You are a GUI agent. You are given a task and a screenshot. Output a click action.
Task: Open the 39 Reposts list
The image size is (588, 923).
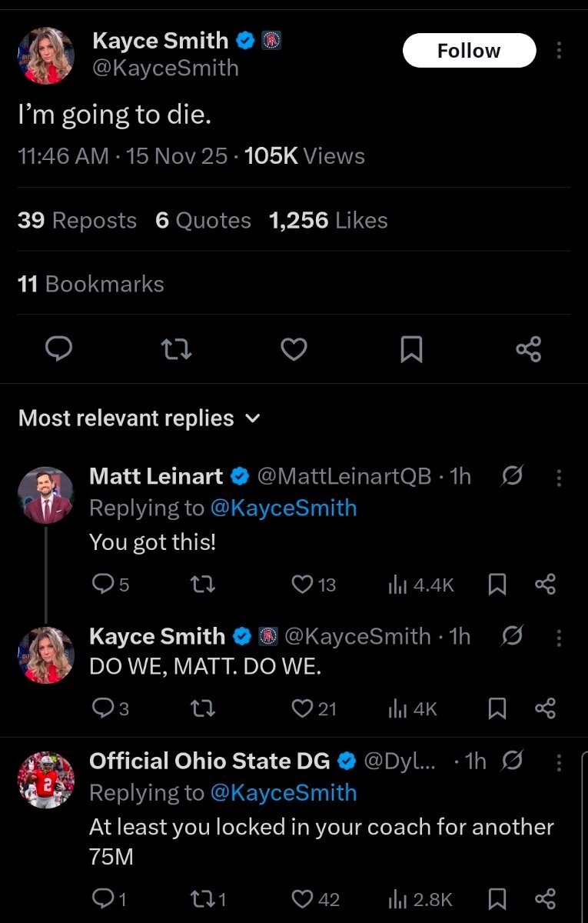pyautogui.click(x=77, y=221)
